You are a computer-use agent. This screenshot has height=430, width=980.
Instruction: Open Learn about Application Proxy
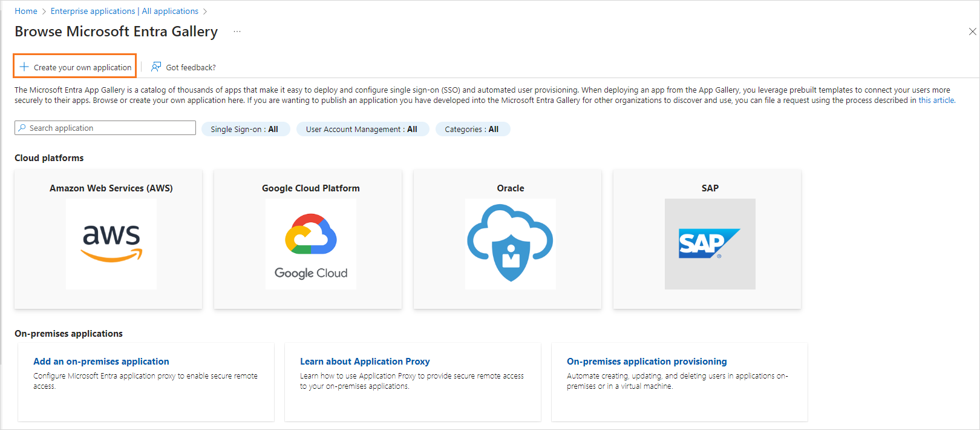365,362
